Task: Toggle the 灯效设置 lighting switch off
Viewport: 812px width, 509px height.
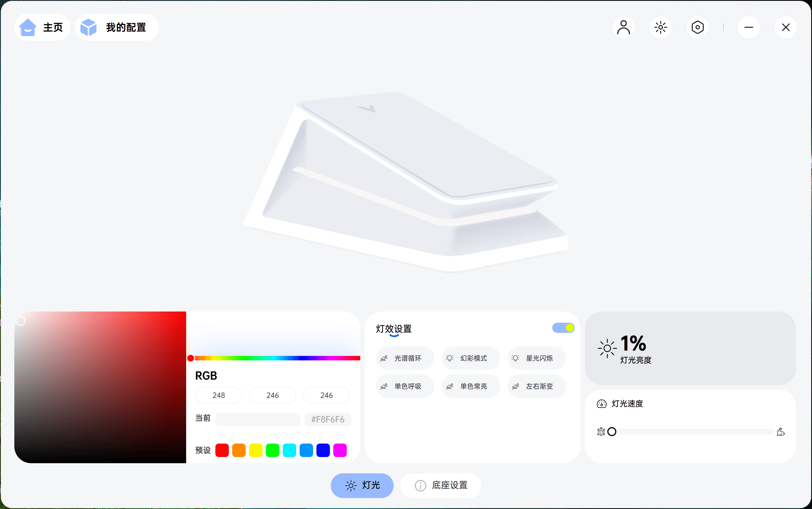Action: (x=562, y=328)
